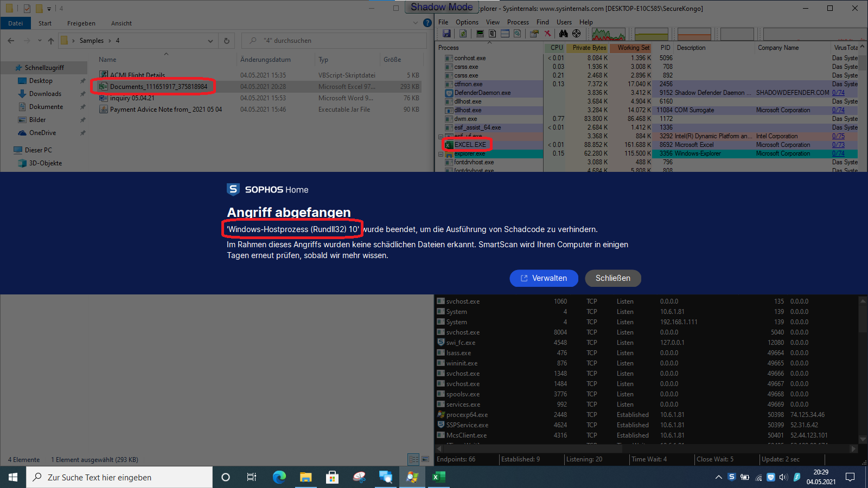Open the Start ribbon tab
This screenshot has width=868, height=488.
click(45, 23)
